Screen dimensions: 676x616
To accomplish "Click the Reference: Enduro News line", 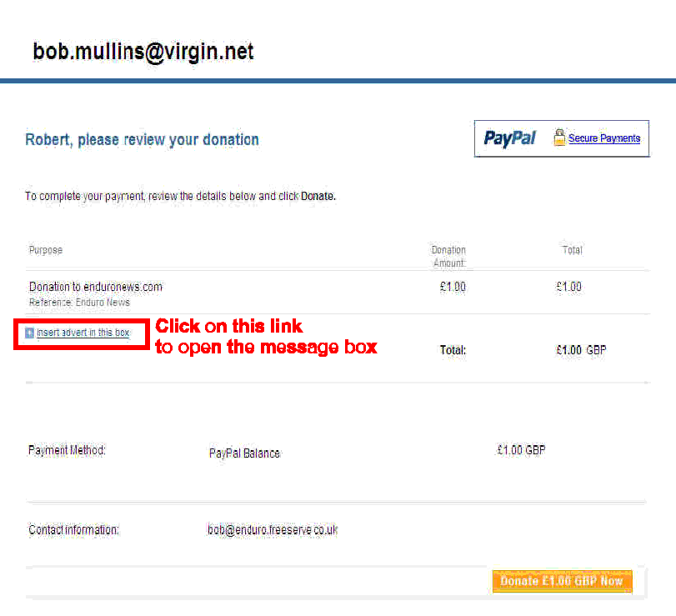I will pos(79,303).
